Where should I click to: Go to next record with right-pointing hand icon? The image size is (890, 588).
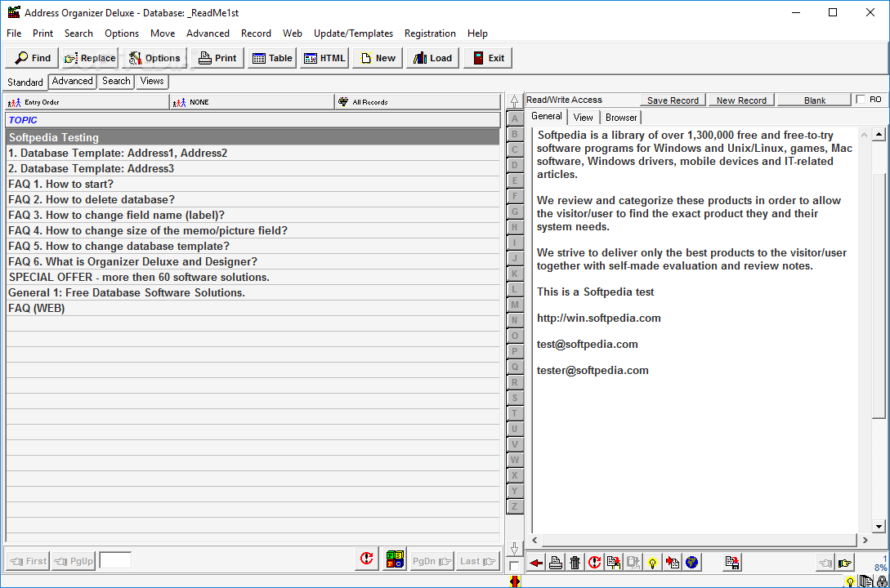coord(844,563)
